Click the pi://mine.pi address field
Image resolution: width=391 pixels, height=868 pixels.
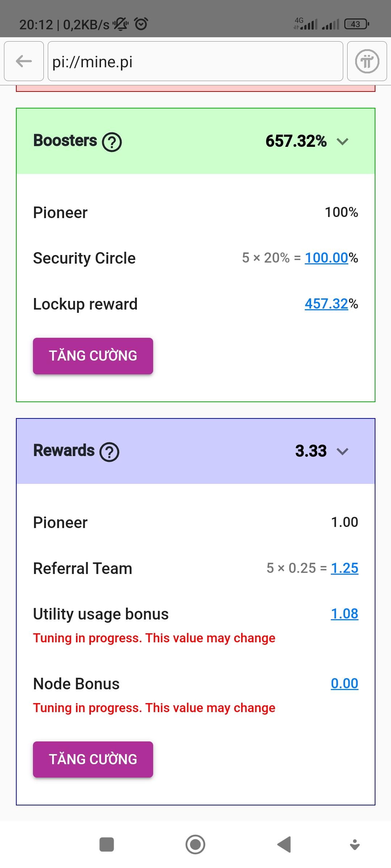[x=195, y=61]
